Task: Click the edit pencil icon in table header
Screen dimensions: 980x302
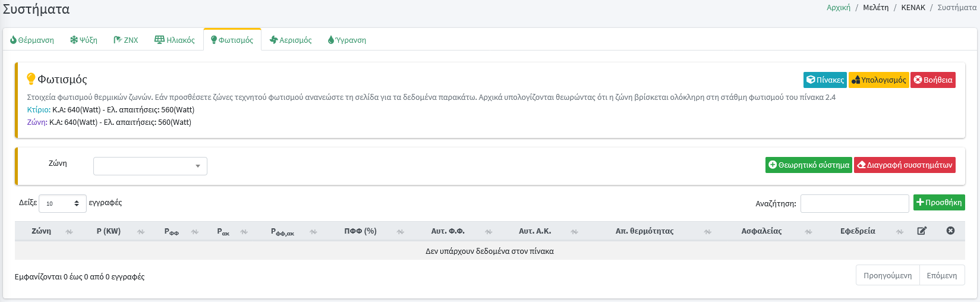Action: (x=922, y=231)
